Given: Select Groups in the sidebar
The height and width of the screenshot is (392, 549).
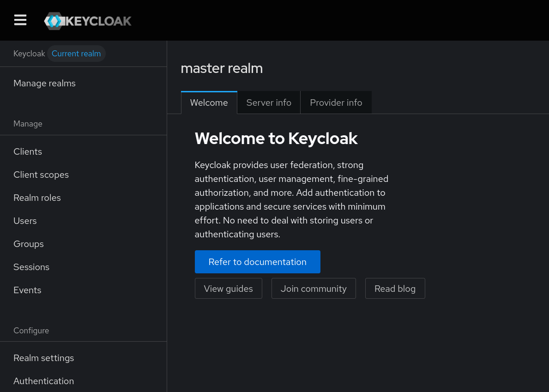Looking at the screenshot, I should tap(28, 244).
